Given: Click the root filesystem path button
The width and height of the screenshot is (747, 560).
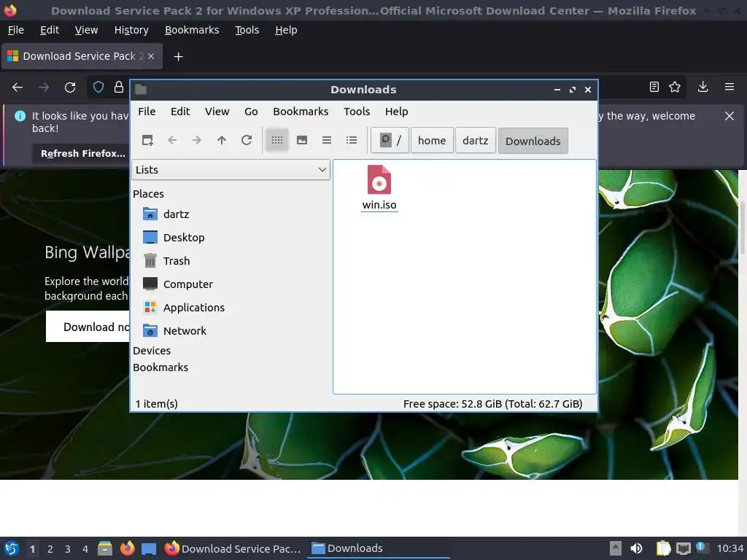Looking at the screenshot, I should coord(390,141).
